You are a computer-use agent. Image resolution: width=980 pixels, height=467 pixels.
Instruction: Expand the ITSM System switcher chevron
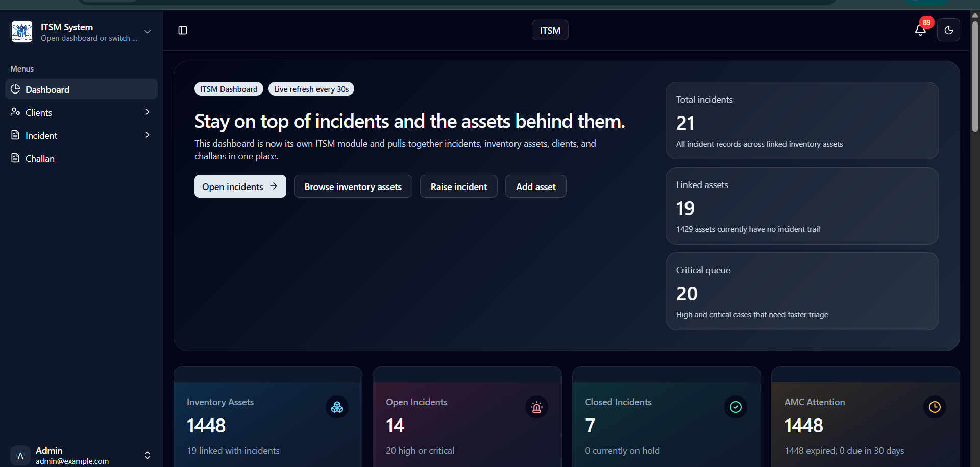click(148, 31)
